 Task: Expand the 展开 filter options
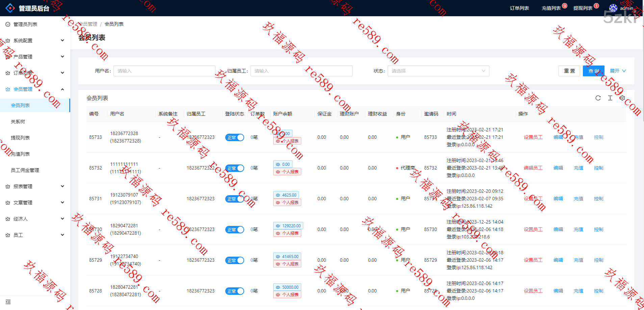pos(618,71)
